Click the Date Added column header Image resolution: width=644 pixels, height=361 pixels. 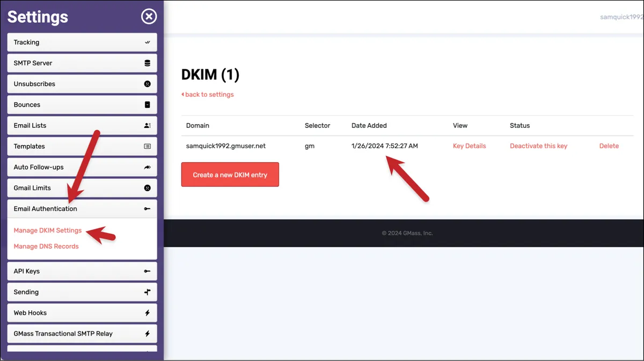[x=369, y=126]
